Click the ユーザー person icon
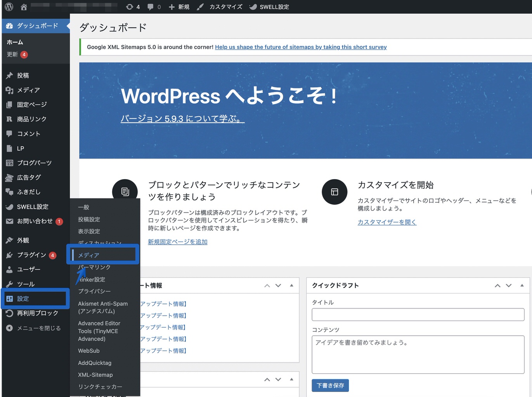532x397 pixels. click(9, 269)
